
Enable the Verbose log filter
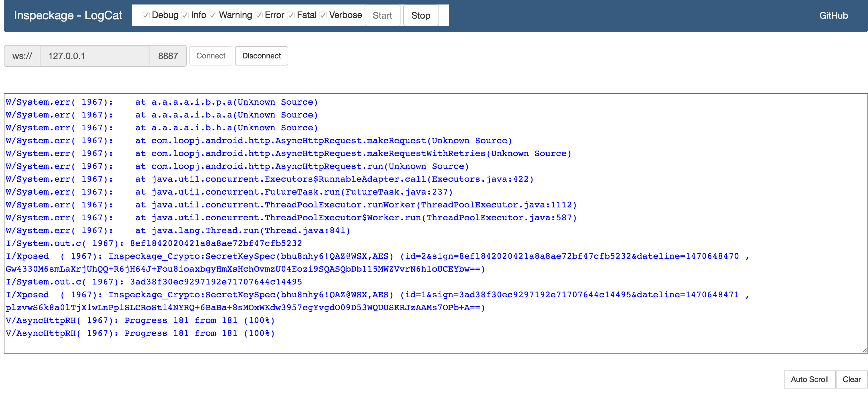pos(323,15)
